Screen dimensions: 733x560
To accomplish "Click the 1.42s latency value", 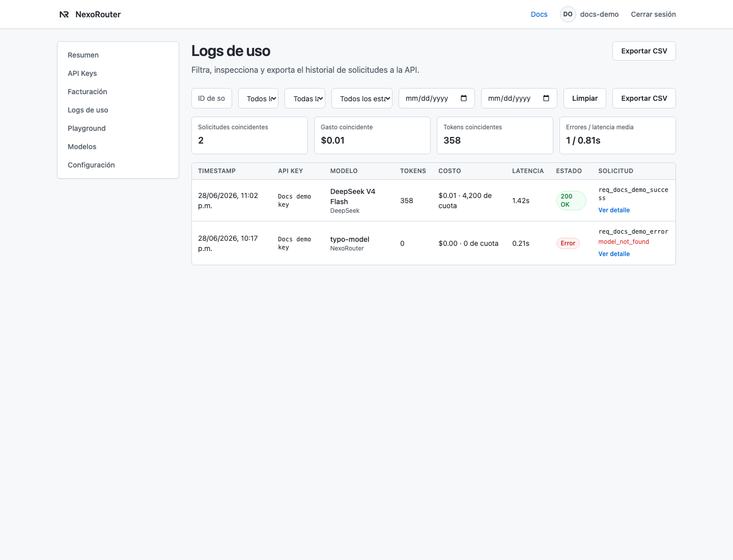I will click(521, 201).
